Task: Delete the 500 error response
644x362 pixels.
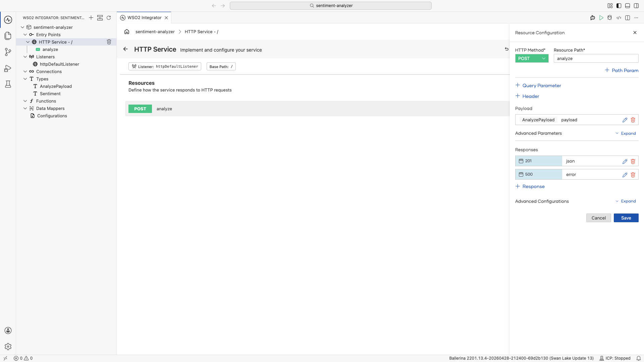Action: (633, 175)
